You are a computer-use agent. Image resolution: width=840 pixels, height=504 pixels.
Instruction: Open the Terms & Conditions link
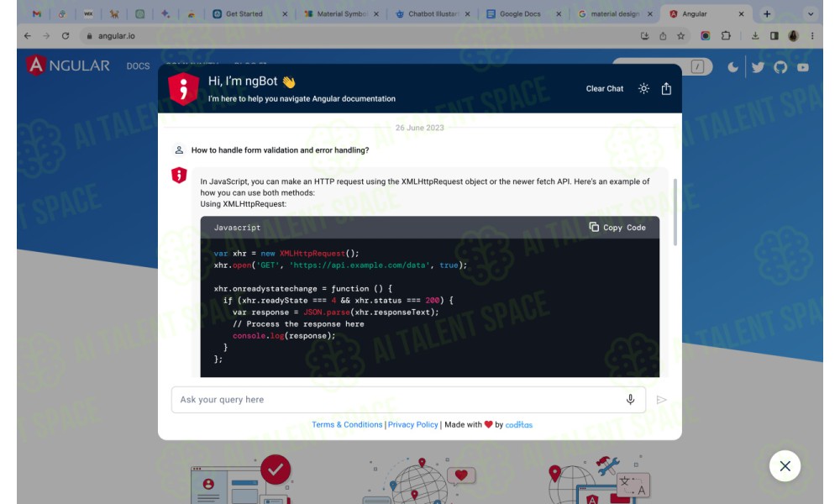coord(347,425)
